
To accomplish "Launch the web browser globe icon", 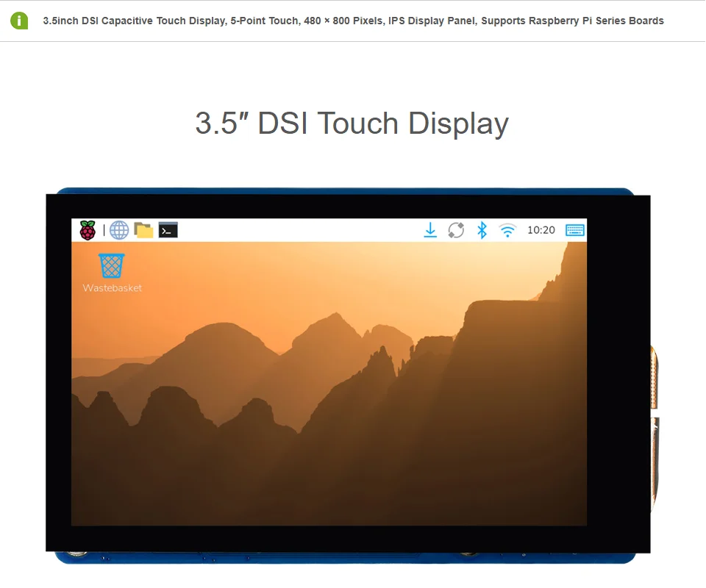I will point(119,230).
